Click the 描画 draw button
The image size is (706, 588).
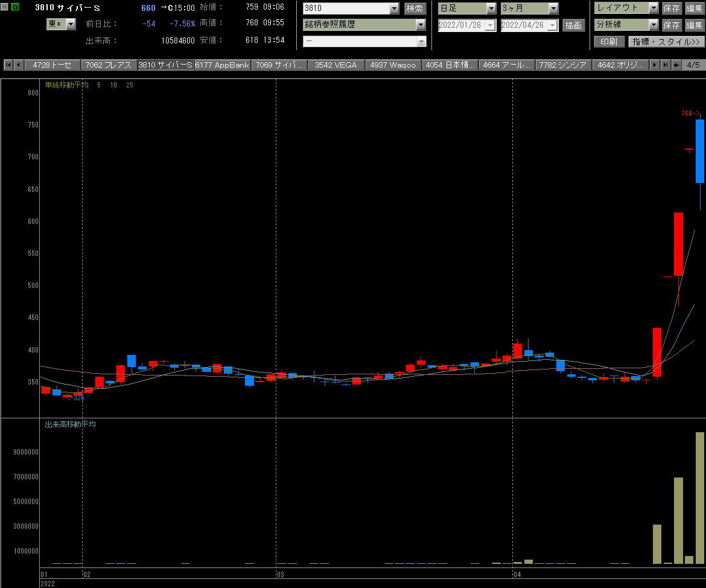[x=573, y=25]
